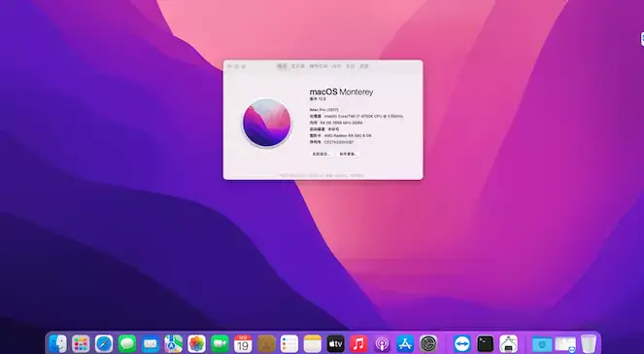Click the Intel Core i7 processor line
The image size is (644, 354).
point(356,117)
